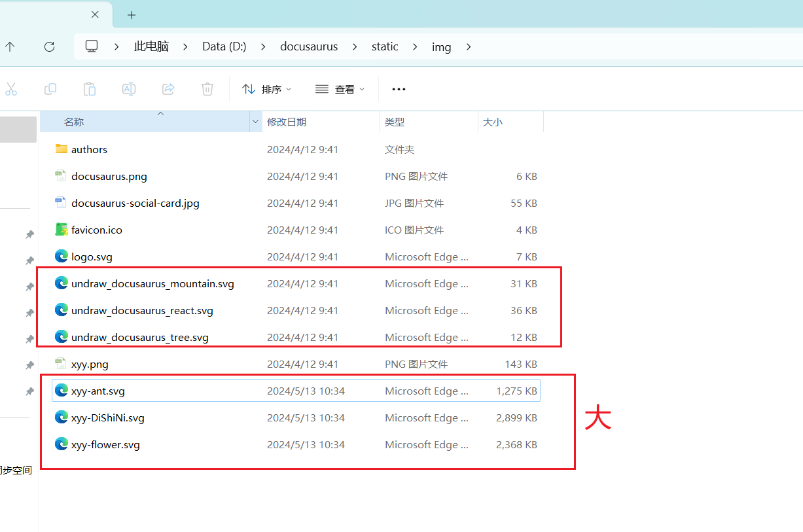Select the authors folder icon
The height and width of the screenshot is (532, 803).
click(x=62, y=149)
